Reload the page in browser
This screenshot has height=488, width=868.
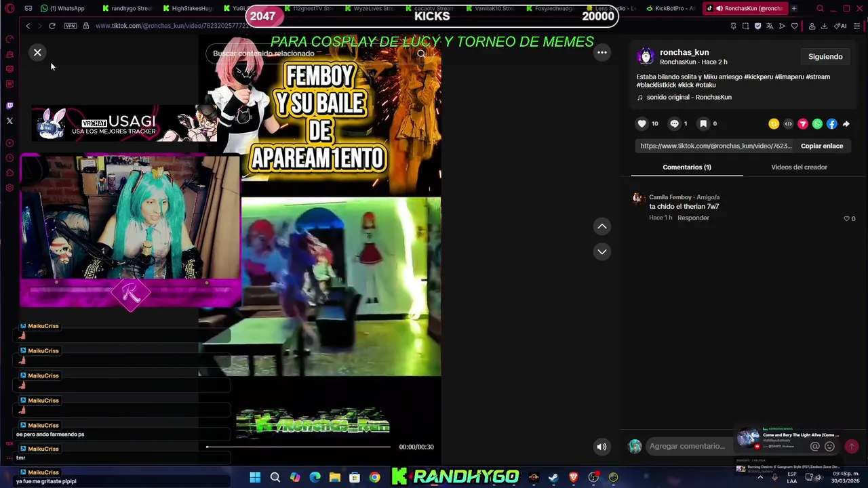pyautogui.click(x=52, y=26)
